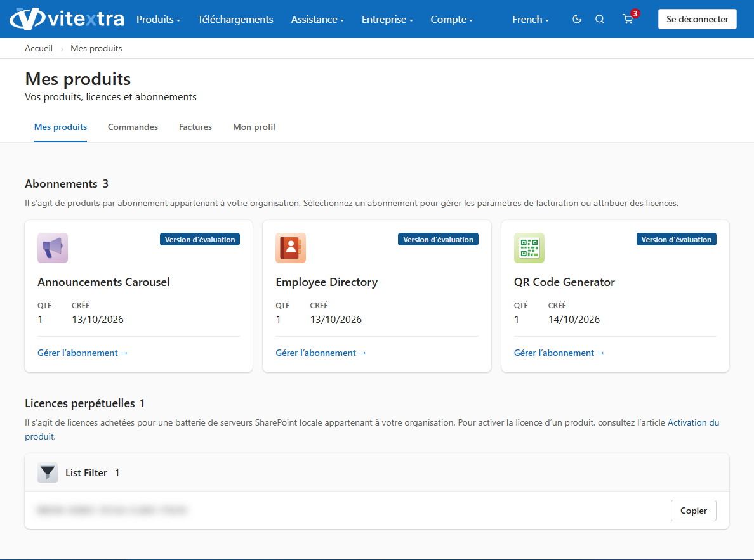The image size is (754, 560).
Task: Click the Employee Directory contact-book icon
Action: coord(291,248)
